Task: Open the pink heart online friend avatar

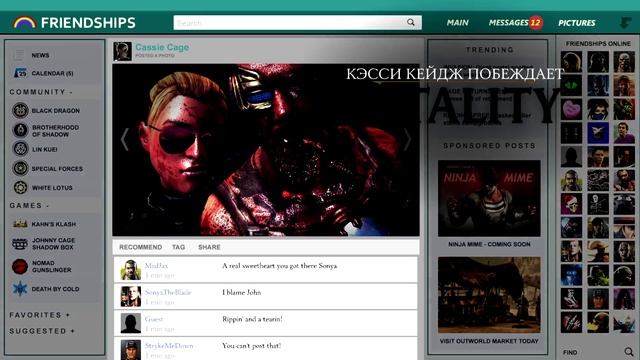Action: point(571,109)
